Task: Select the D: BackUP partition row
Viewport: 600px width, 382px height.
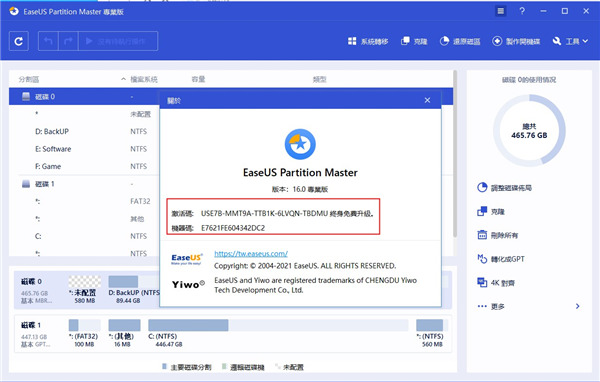Action: pos(84,131)
